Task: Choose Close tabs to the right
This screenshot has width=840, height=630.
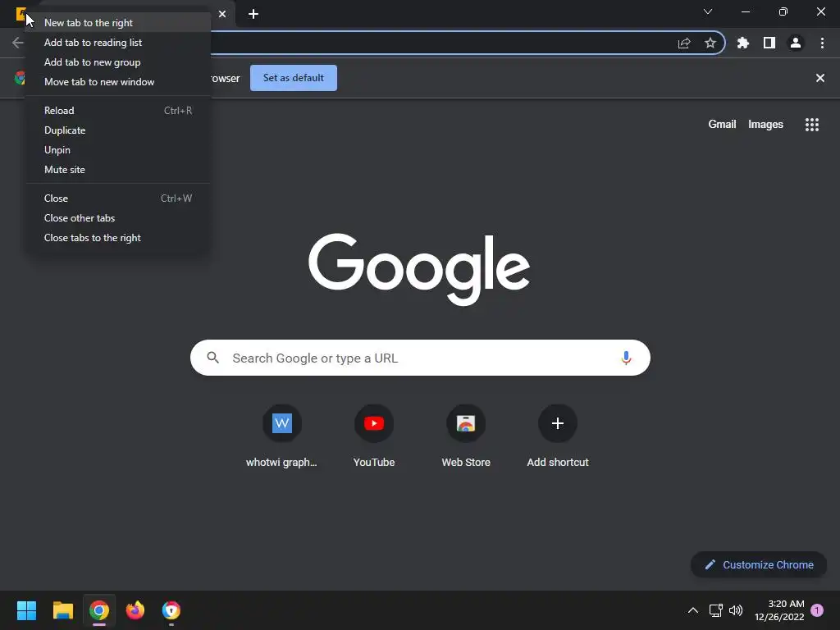Action: point(118,238)
